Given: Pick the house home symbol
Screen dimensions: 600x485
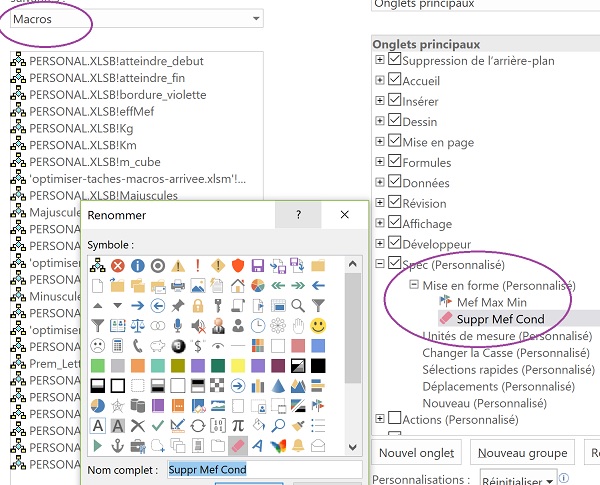Looking at the screenshot, I should tap(238, 286).
